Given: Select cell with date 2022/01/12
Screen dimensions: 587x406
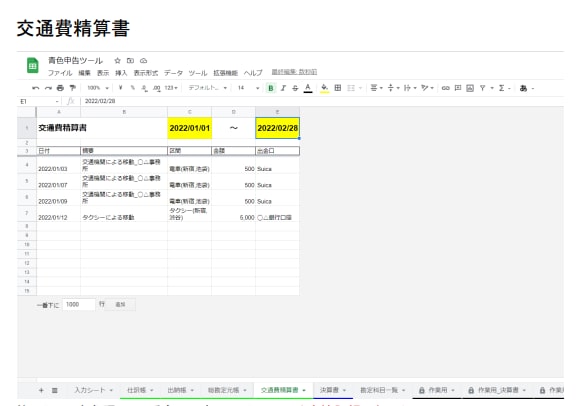Looking at the screenshot, I should pyautogui.click(x=58, y=214).
